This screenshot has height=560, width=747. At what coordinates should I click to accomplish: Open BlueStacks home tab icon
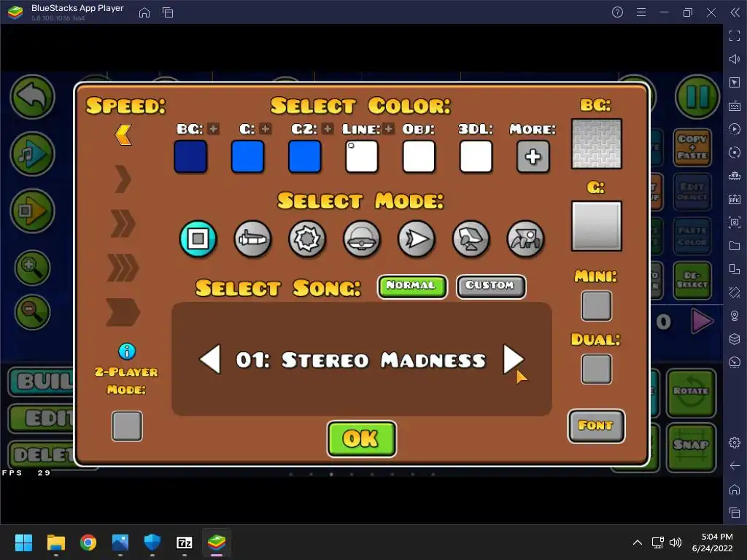tap(144, 13)
